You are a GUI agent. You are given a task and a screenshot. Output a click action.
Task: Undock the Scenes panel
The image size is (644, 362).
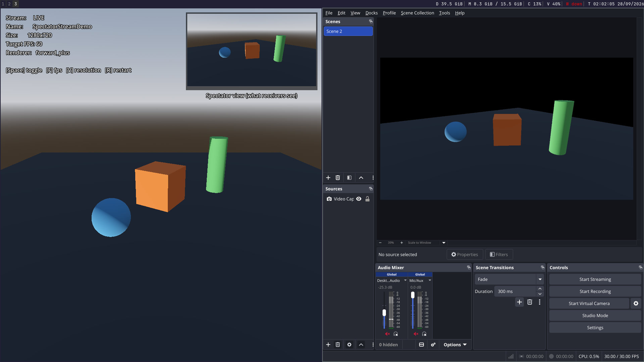[x=371, y=21]
